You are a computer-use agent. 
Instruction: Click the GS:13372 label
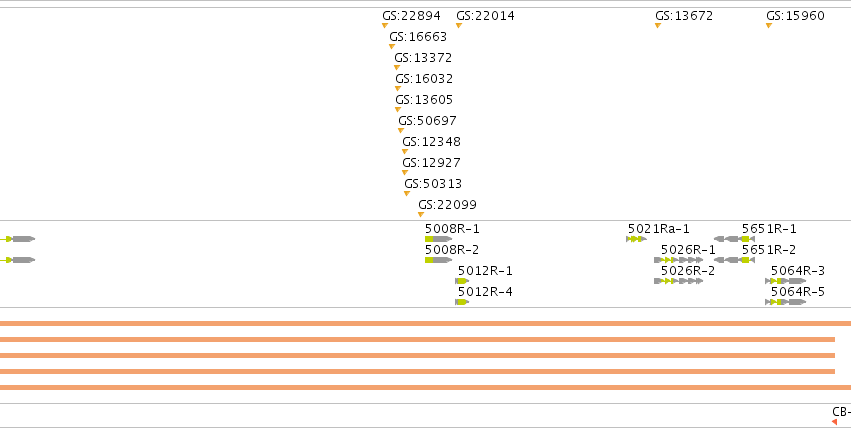[423, 58]
